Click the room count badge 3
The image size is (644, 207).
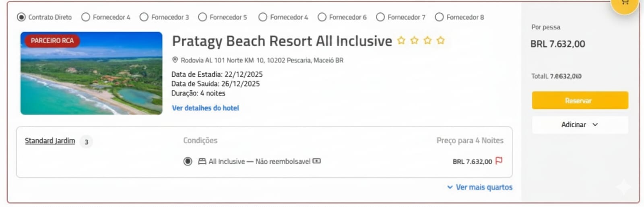click(86, 142)
